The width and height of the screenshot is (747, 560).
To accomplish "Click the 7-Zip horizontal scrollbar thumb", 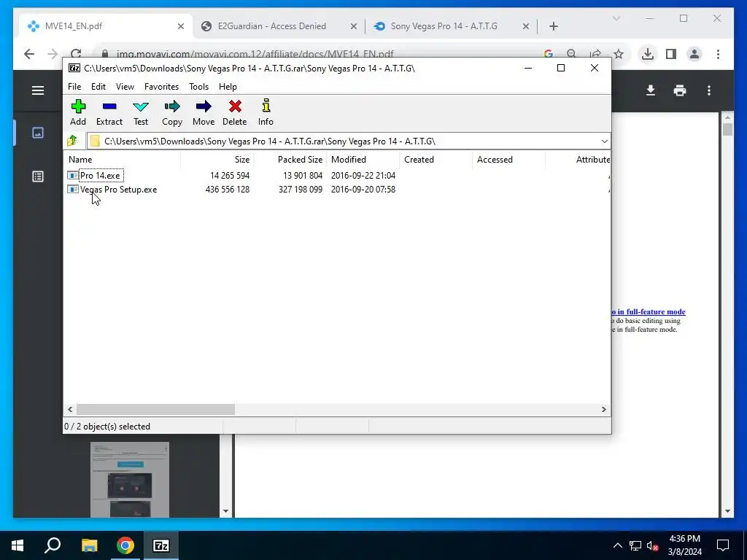I will (x=156, y=410).
